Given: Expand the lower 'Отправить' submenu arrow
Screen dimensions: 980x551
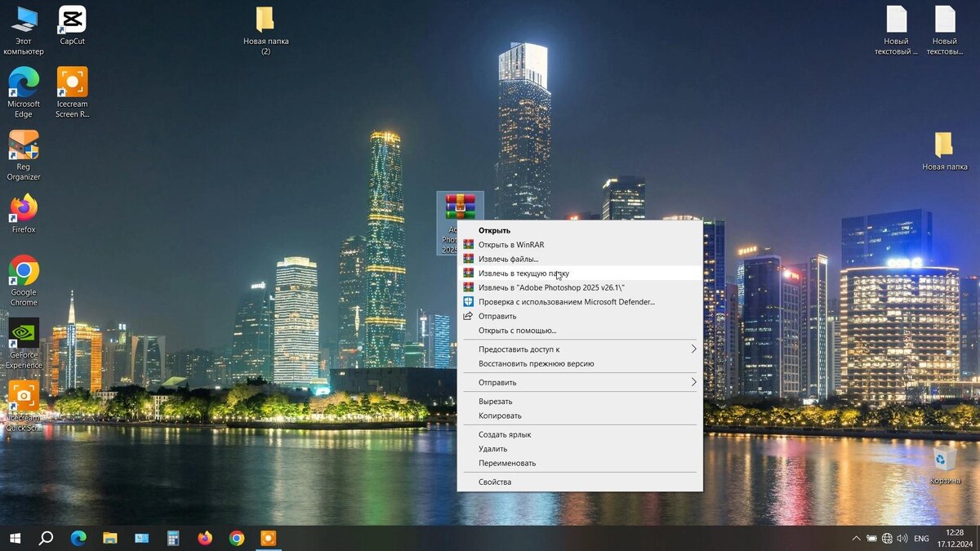Looking at the screenshot, I should pos(693,382).
